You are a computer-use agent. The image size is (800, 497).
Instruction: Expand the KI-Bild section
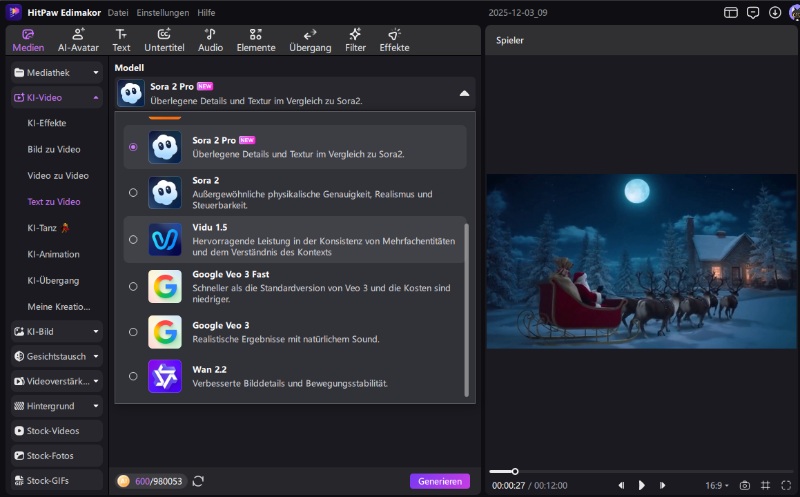[x=57, y=332]
